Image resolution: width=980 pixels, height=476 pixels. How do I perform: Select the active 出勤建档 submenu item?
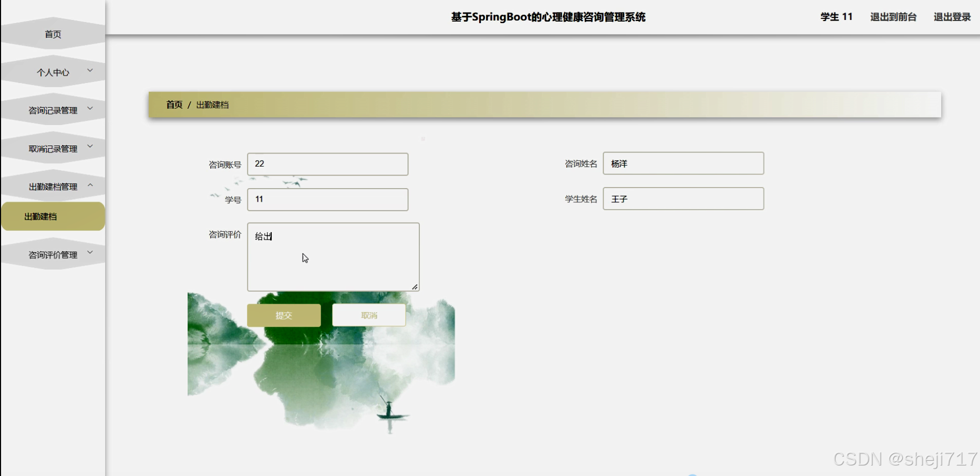point(53,216)
